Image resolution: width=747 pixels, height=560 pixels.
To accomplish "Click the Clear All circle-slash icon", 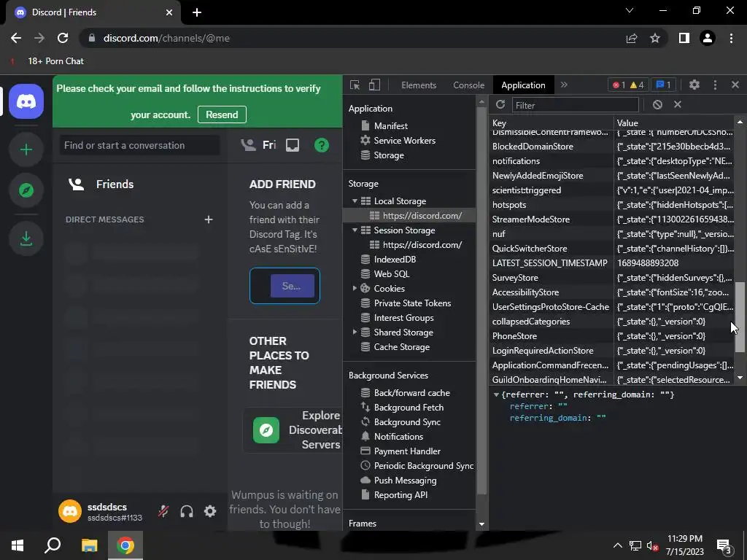I will (657, 105).
